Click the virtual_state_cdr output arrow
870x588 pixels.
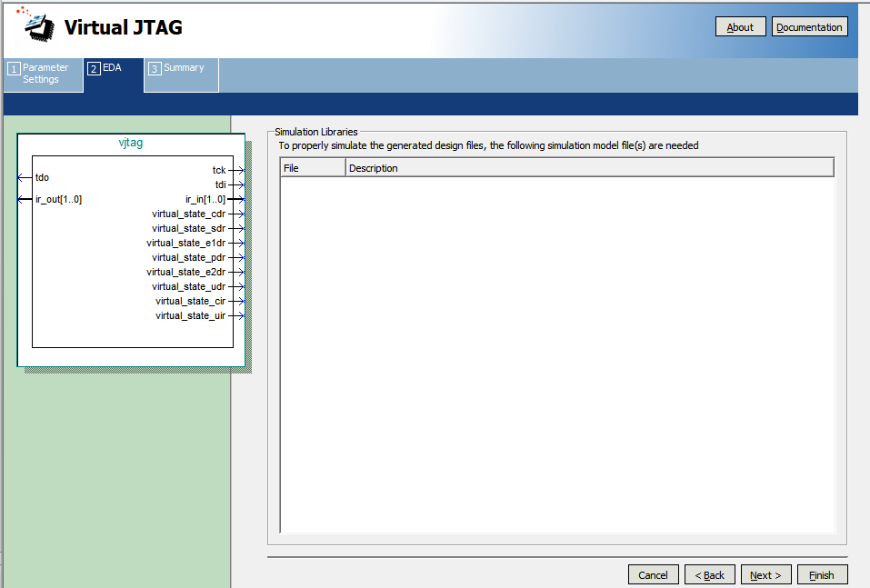pos(237,214)
